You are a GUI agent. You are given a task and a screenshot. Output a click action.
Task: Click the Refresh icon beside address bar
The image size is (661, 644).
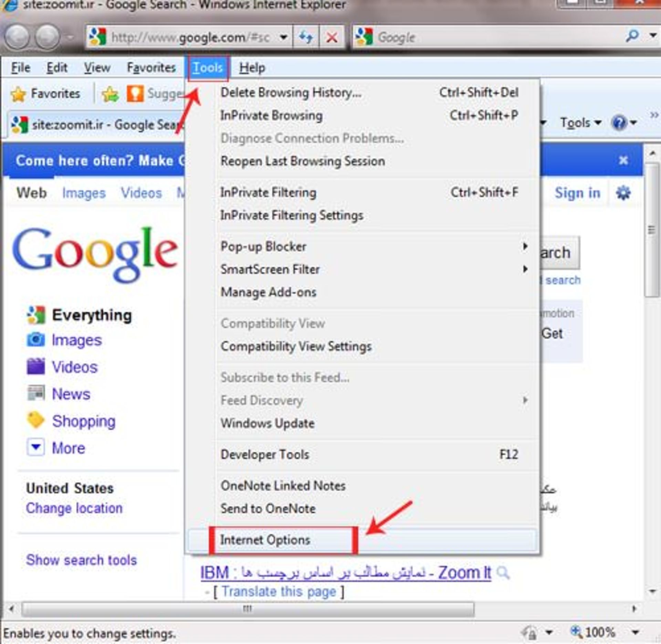tap(306, 37)
